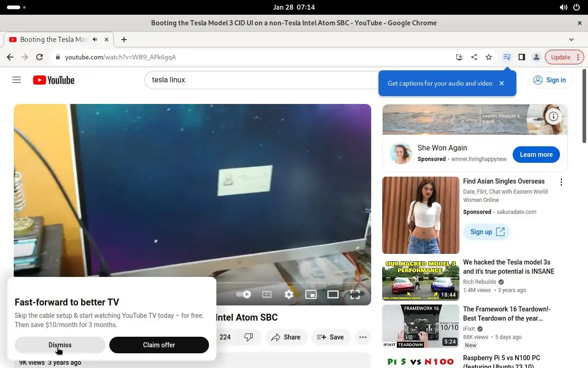Enable theater mode on the video
This screenshot has height=368, width=588.
click(x=333, y=294)
